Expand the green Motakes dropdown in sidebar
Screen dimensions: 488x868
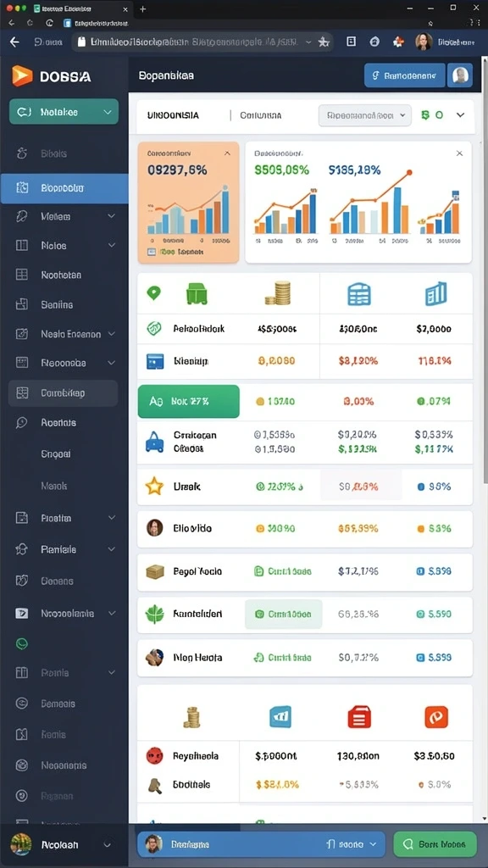pos(64,112)
